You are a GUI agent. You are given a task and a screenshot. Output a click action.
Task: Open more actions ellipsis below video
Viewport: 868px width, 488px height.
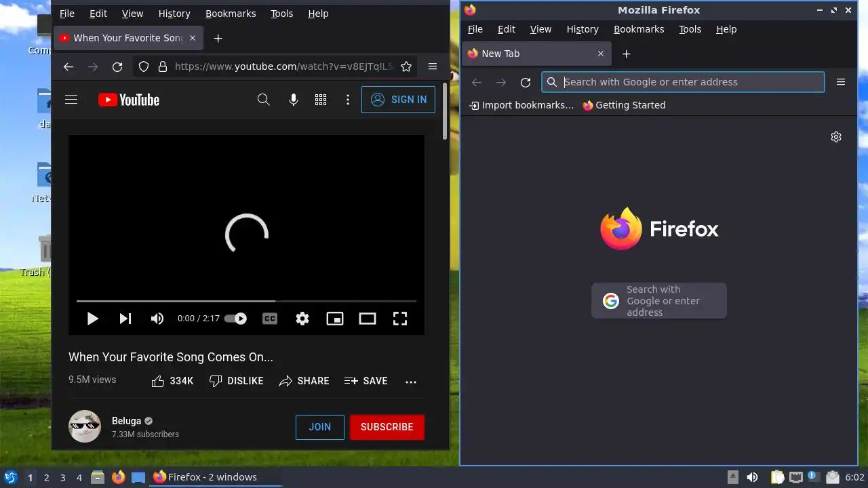[x=411, y=382]
